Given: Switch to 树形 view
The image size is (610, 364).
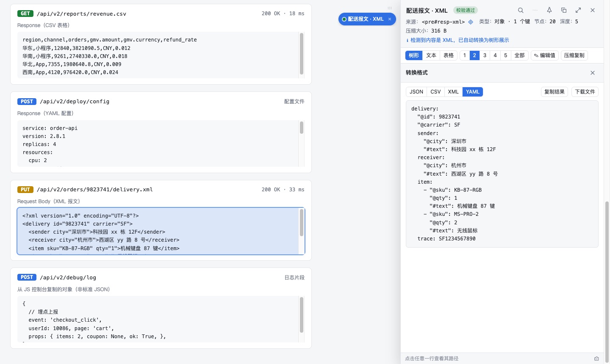Looking at the screenshot, I should tap(414, 55).
